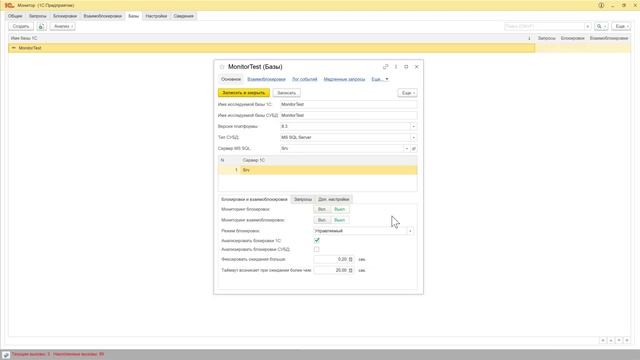Open the Лог событий link
This screenshot has height=360, width=640.
[304, 79]
